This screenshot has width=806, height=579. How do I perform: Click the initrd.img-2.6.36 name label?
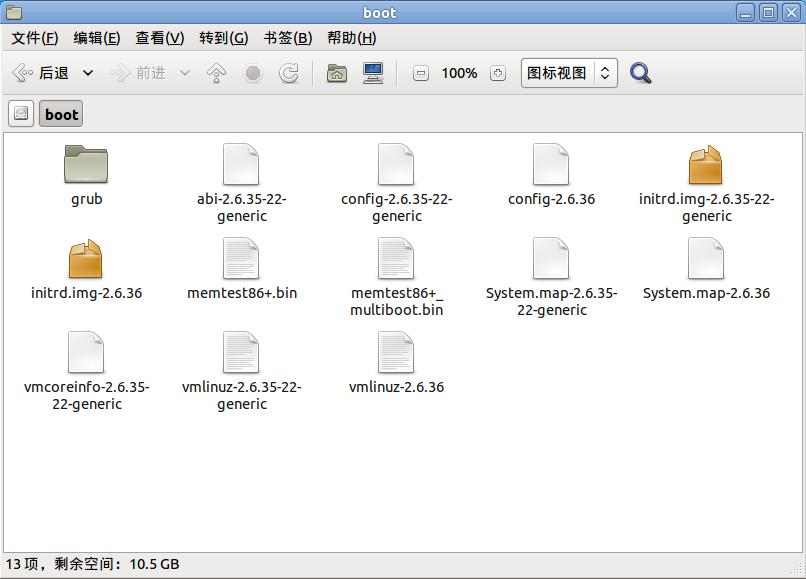point(86,293)
